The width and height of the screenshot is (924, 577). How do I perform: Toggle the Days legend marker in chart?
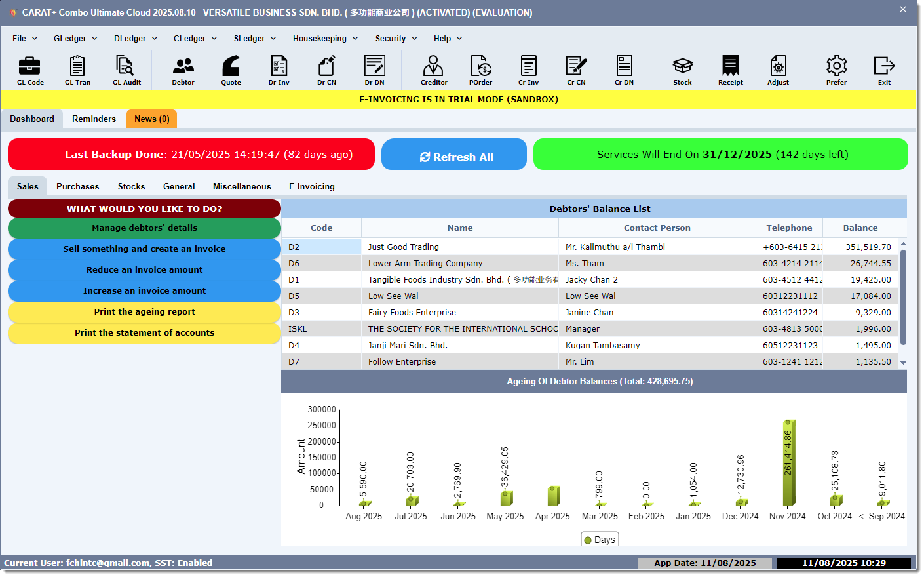coord(588,540)
